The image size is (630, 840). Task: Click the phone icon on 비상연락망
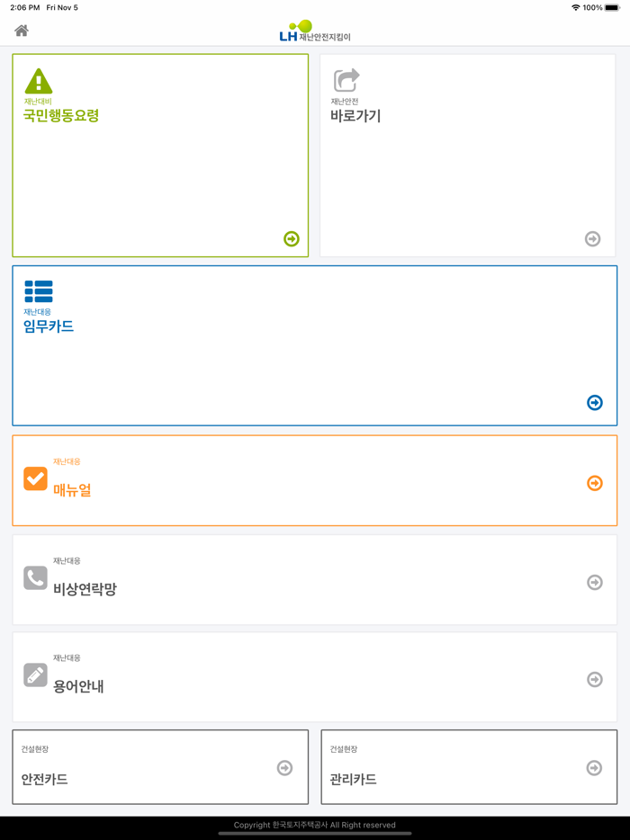click(x=34, y=576)
